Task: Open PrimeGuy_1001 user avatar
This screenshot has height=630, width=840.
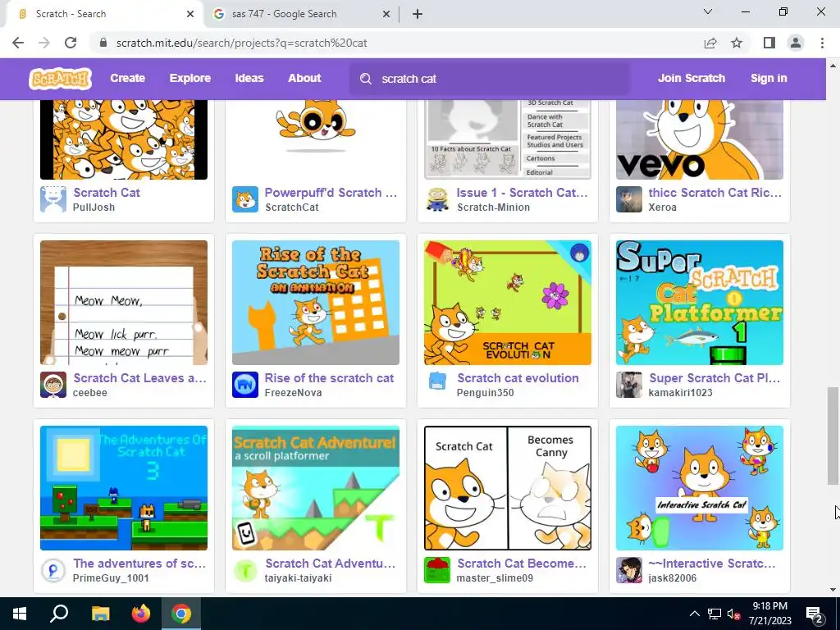Action: pos(53,570)
